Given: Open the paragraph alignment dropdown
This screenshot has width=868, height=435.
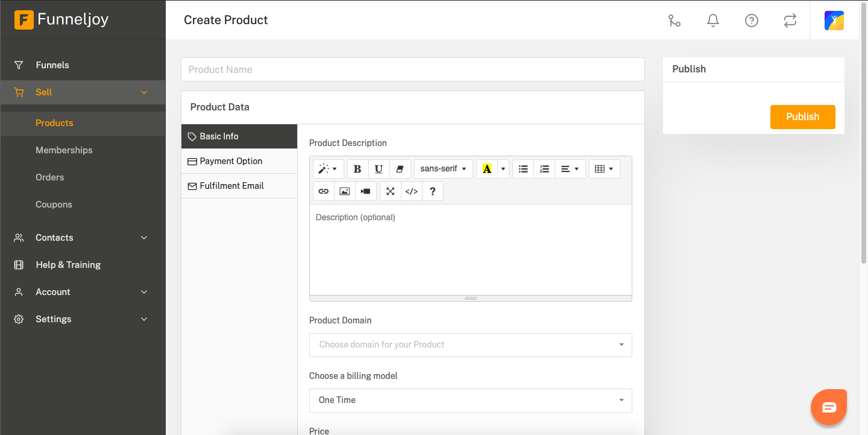Looking at the screenshot, I should coord(570,169).
